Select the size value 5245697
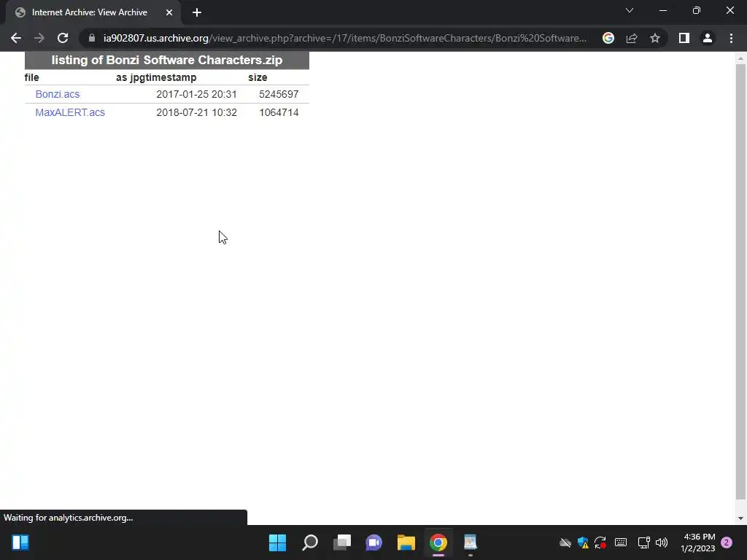747x560 pixels. coord(279,94)
